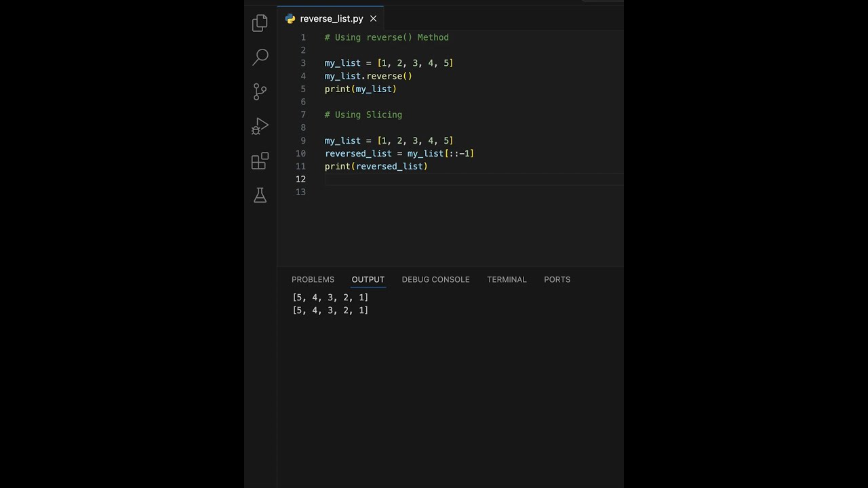Viewport: 868px width, 488px height.
Task: Click line number 1 in the gutter
Action: pos(303,37)
